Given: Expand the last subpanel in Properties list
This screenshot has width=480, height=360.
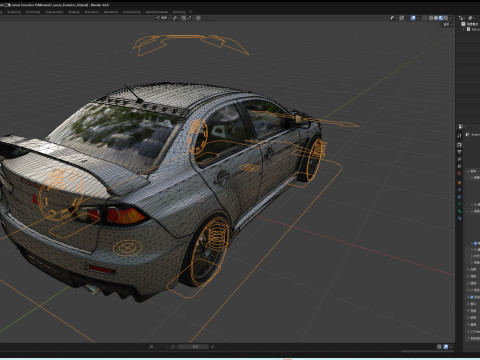Looking at the screenshot, I should [468, 338].
